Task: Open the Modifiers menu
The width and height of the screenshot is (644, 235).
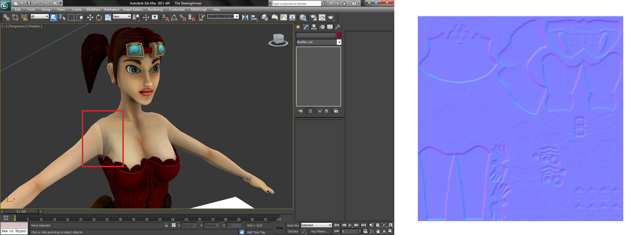Action: (93, 10)
